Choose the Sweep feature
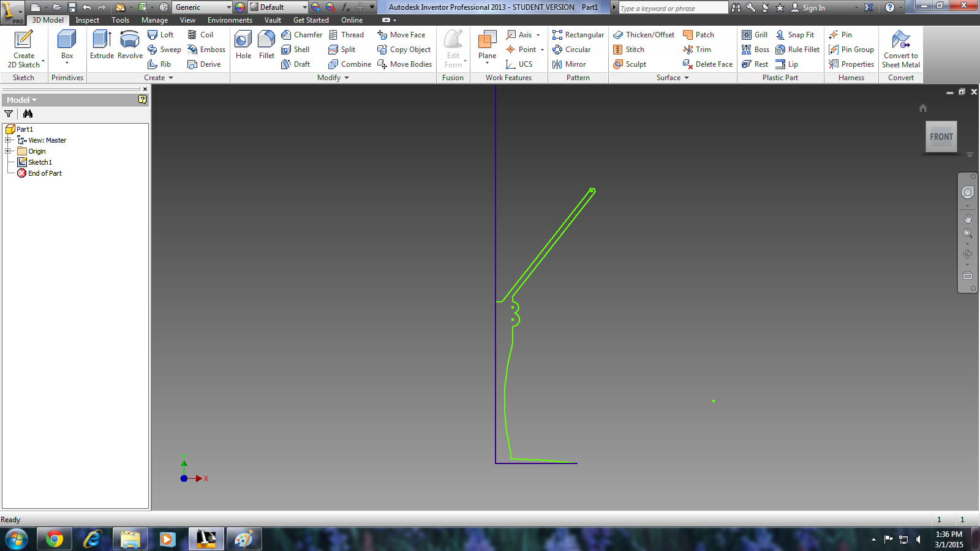 (164, 50)
